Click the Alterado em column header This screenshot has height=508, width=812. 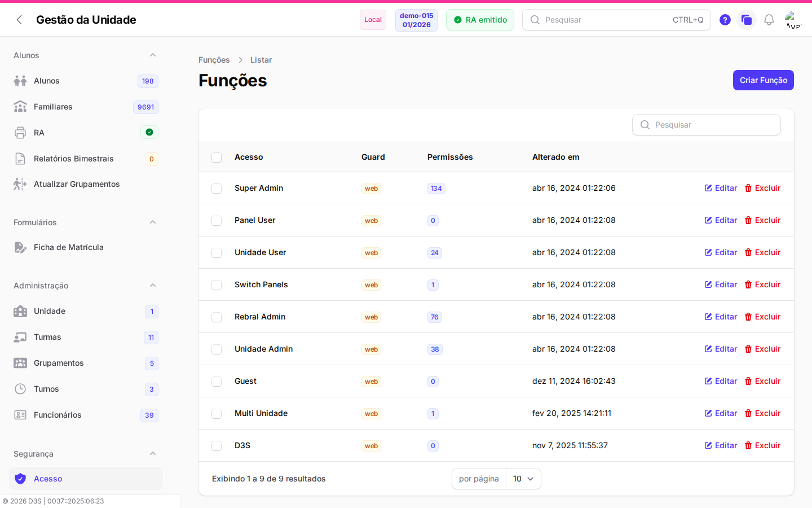(x=555, y=157)
